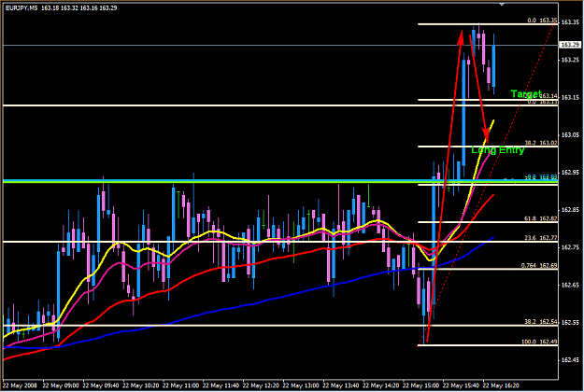Click the Fibonacci label '0.764 162.69'
Image resolution: width=584 pixels, height=392 pixels.
[539, 266]
